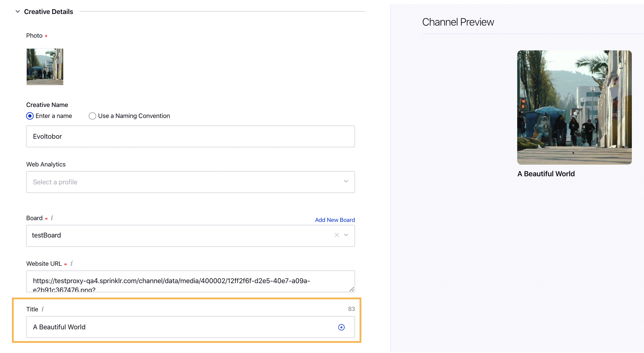Click the plus icon in Title field
The image size is (644, 353).
click(341, 327)
